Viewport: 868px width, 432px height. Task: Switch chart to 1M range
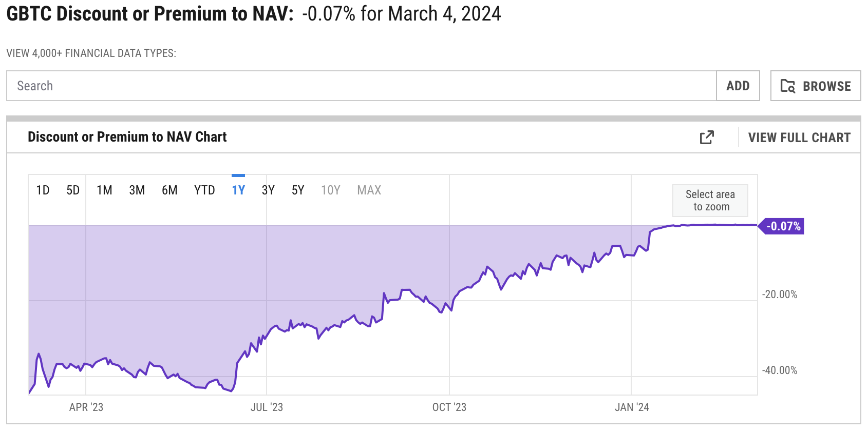coord(104,190)
